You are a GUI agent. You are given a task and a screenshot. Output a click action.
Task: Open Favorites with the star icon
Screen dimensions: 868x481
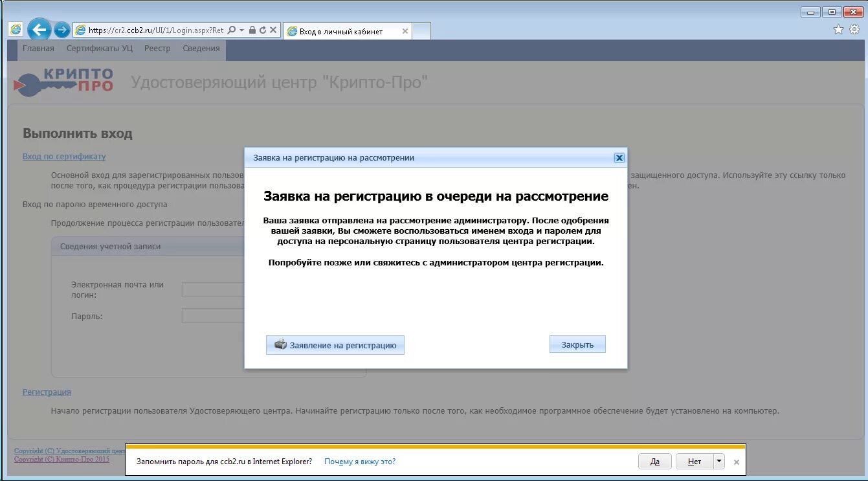[x=838, y=29]
